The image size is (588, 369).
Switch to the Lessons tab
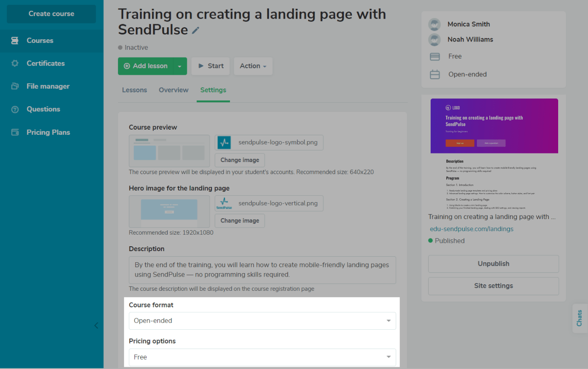tap(134, 90)
